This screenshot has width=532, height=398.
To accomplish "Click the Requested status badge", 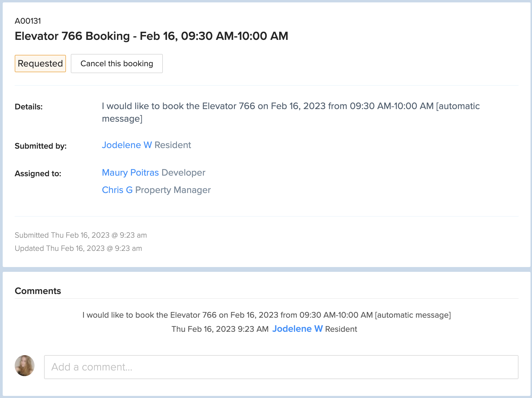I will pyautogui.click(x=40, y=64).
